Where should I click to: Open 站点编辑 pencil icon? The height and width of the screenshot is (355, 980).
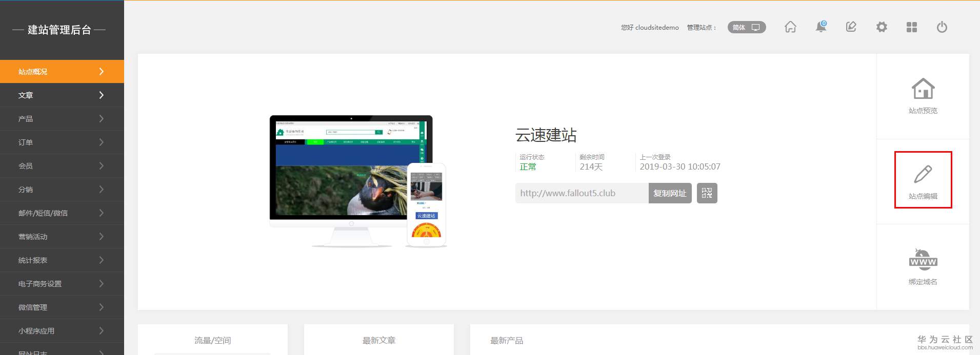pos(923,175)
